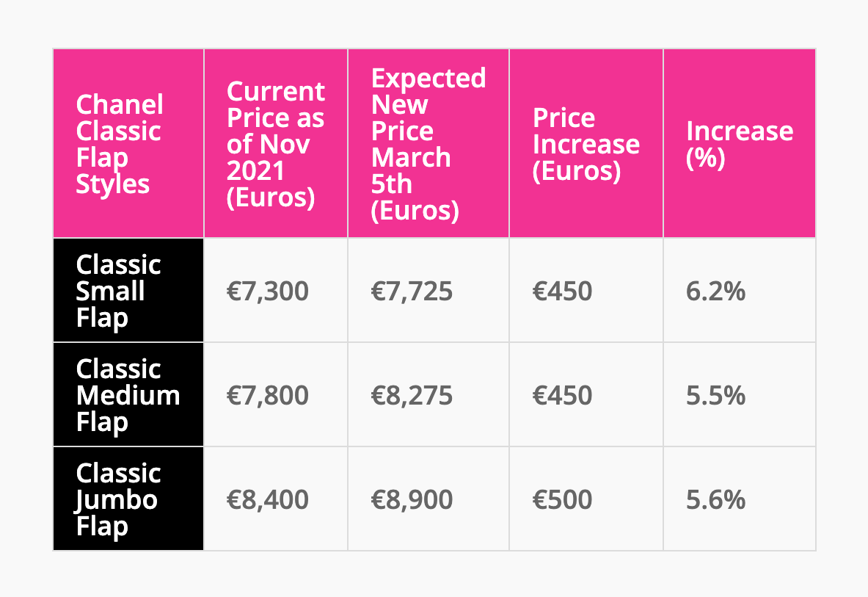The height and width of the screenshot is (597, 868).
Task: Select the €8,400 current price cell
Action: (x=267, y=500)
